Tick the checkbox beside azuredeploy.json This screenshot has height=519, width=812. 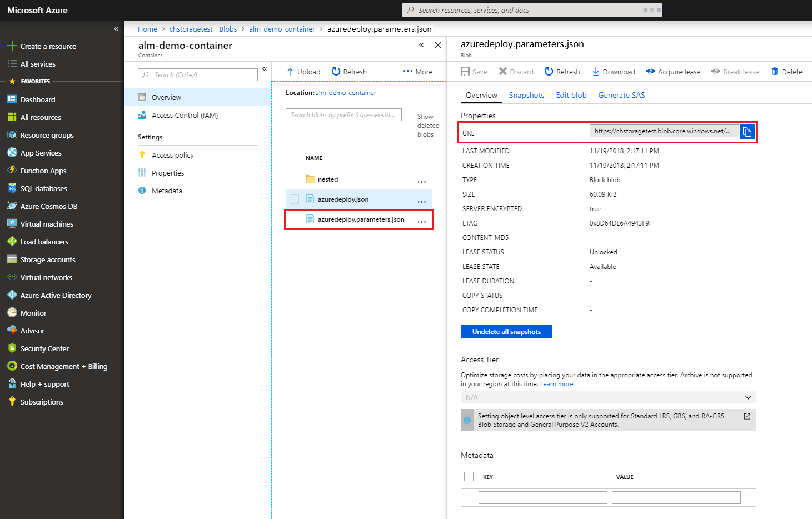[295, 199]
